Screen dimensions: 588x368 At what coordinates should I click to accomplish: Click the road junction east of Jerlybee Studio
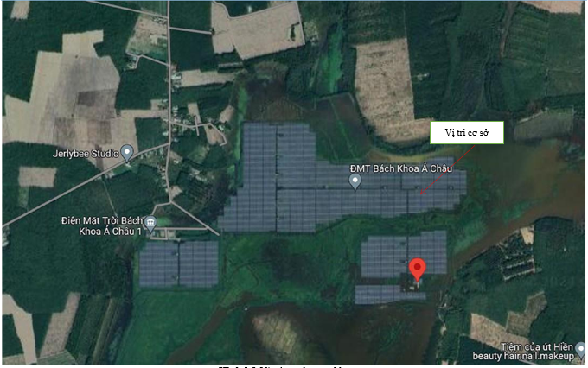point(169,142)
